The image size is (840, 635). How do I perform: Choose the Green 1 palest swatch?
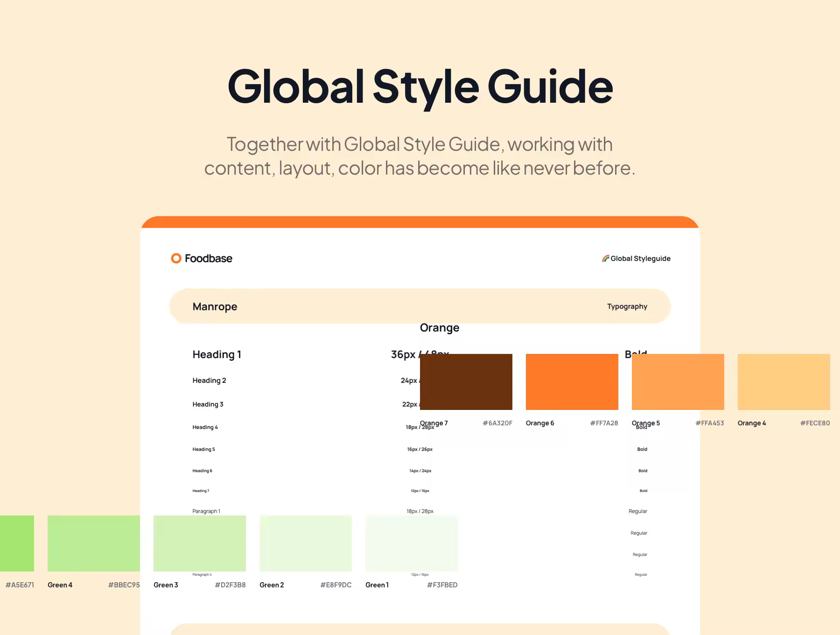click(x=412, y=543)
